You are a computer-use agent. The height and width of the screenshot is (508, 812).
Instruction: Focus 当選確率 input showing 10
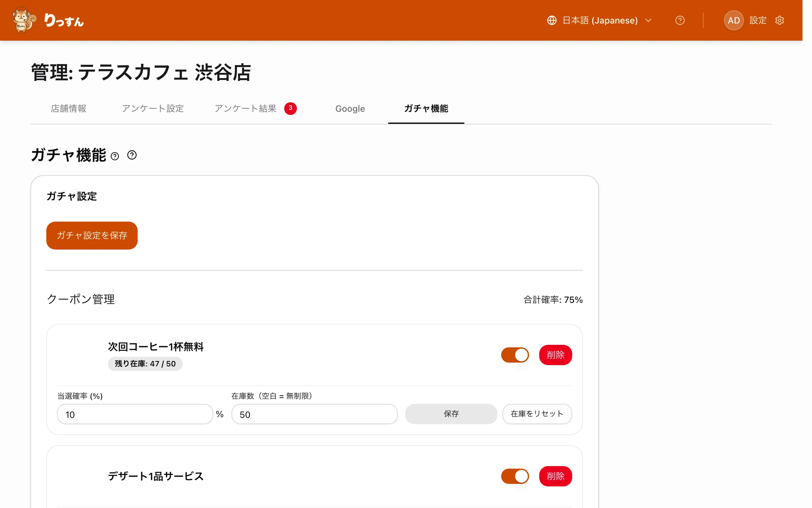pos(135,414)
